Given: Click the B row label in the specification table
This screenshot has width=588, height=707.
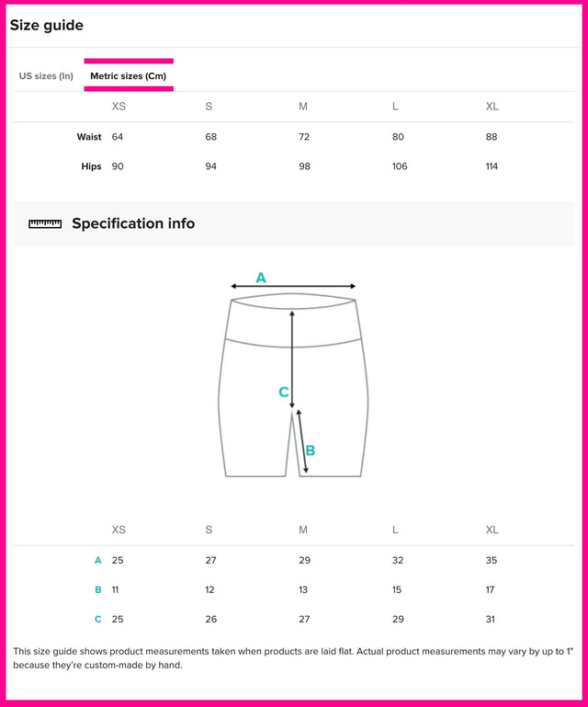Looking at the screenshot, I should pyautogui.click(x=97, y=589).
